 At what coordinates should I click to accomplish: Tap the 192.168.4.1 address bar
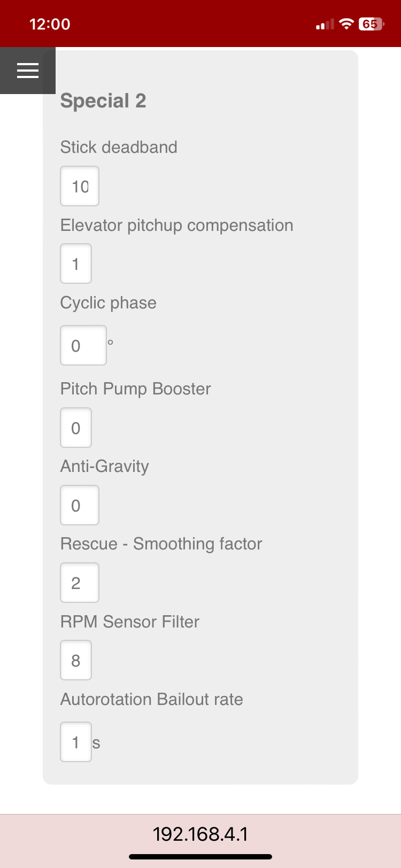pos(200,834)
